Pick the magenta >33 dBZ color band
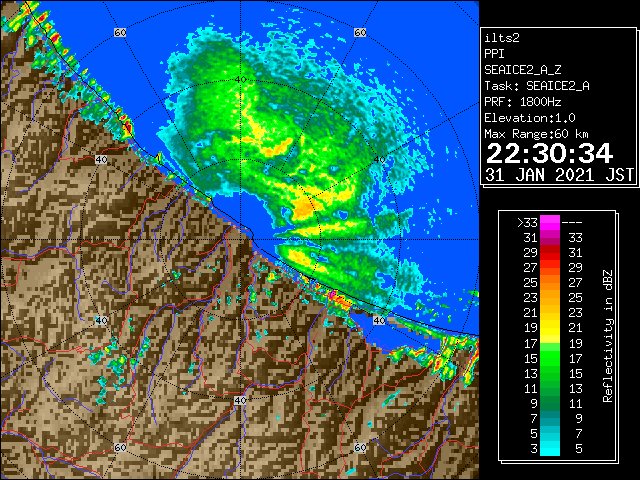Viewport: 640px width, 480px height. tap(550, 223)
